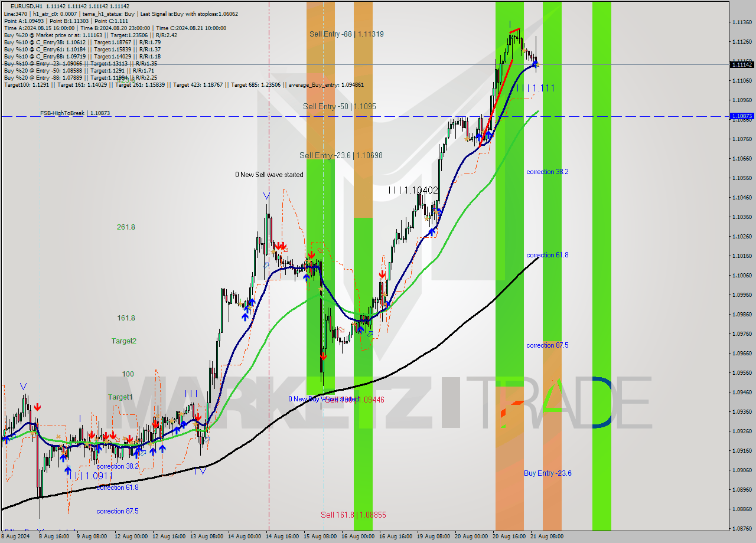Click the '0 New Sell wave started' label
Image resolution: width=756 pixels, height=543 pixels.
pos(269,175)
